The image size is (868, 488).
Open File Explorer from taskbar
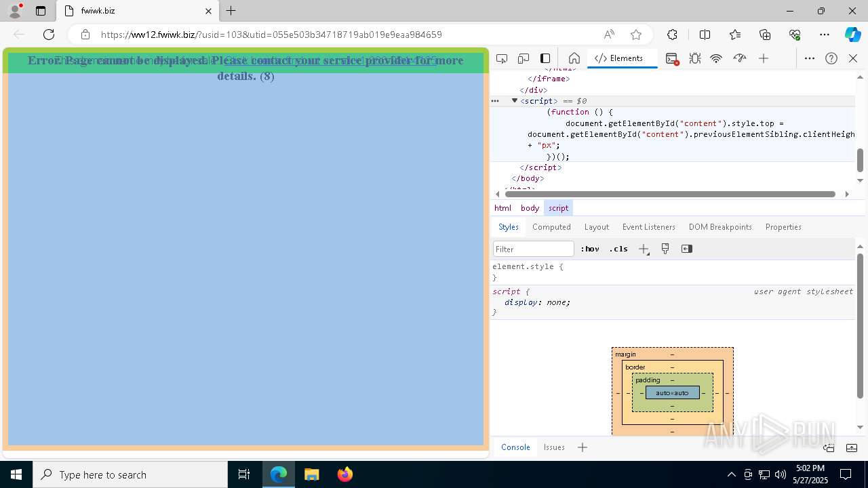[x=311, y=474]
